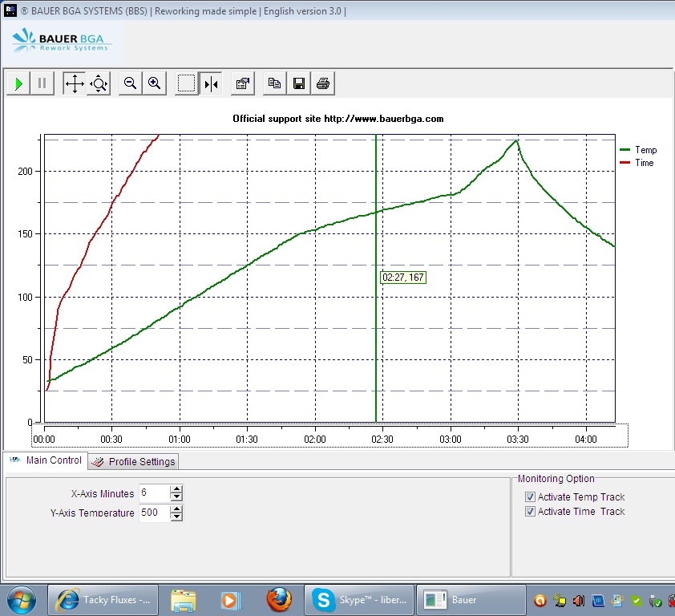Click the floppy disk save icon
The height and width of the screenshot is (616, 675).
coord(299,83)
